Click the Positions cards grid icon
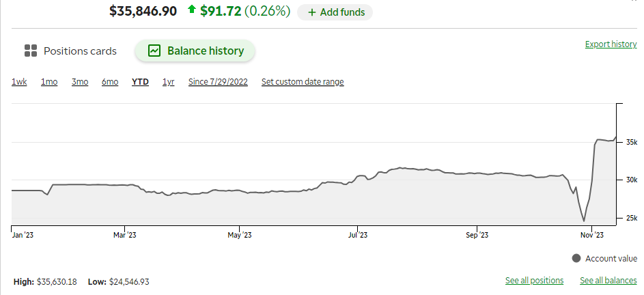The height and width of the screenshot is (295, 644). (31, 51)
